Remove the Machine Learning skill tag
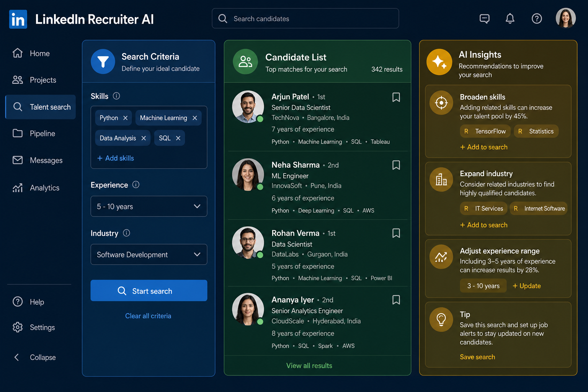The image size is (588, 392). pos(194,118)
